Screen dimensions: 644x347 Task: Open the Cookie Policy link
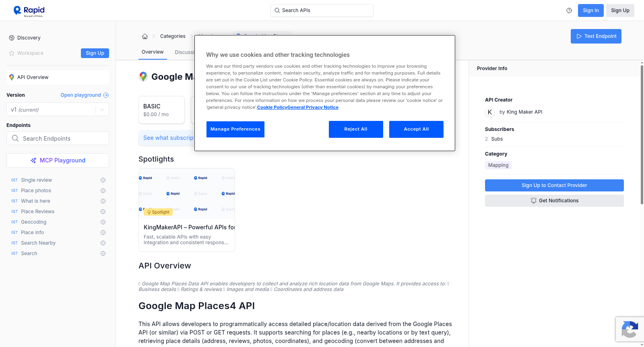pos(272,107)
